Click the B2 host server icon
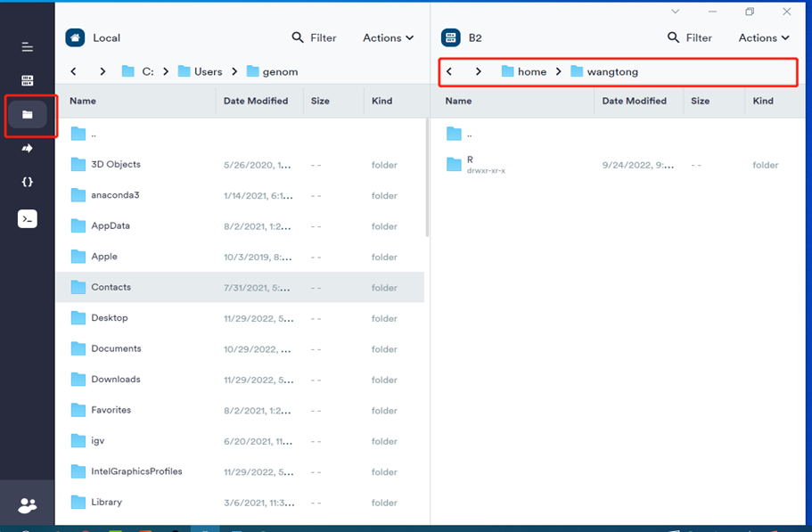 (450, 37)
